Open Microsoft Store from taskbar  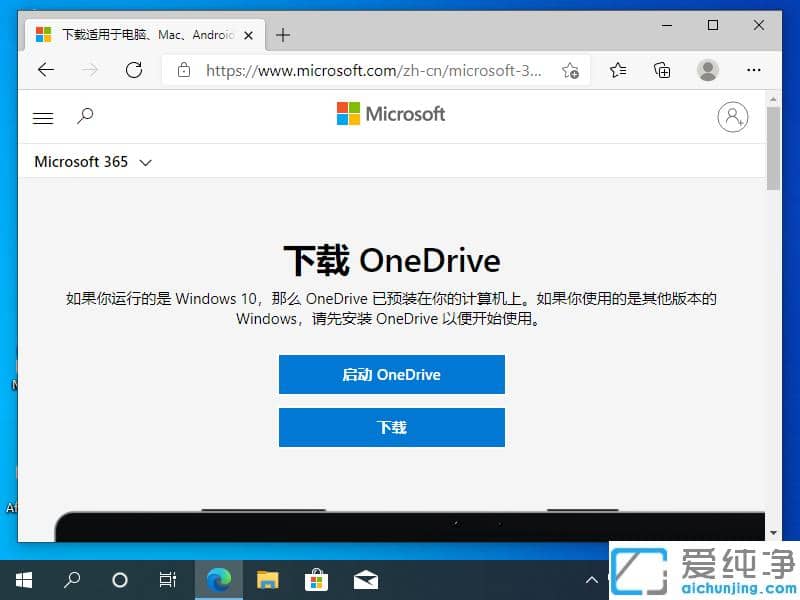(x=316, y=580)
